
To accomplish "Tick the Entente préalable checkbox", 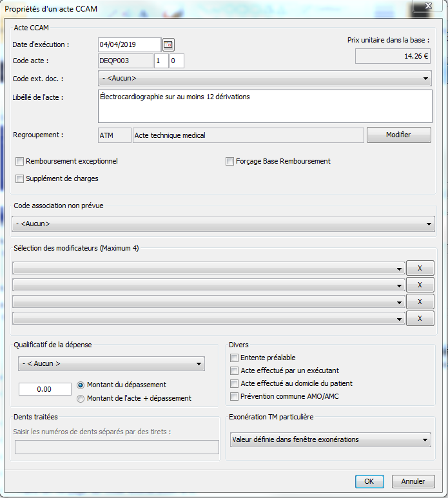I will (x=235, y=358).
